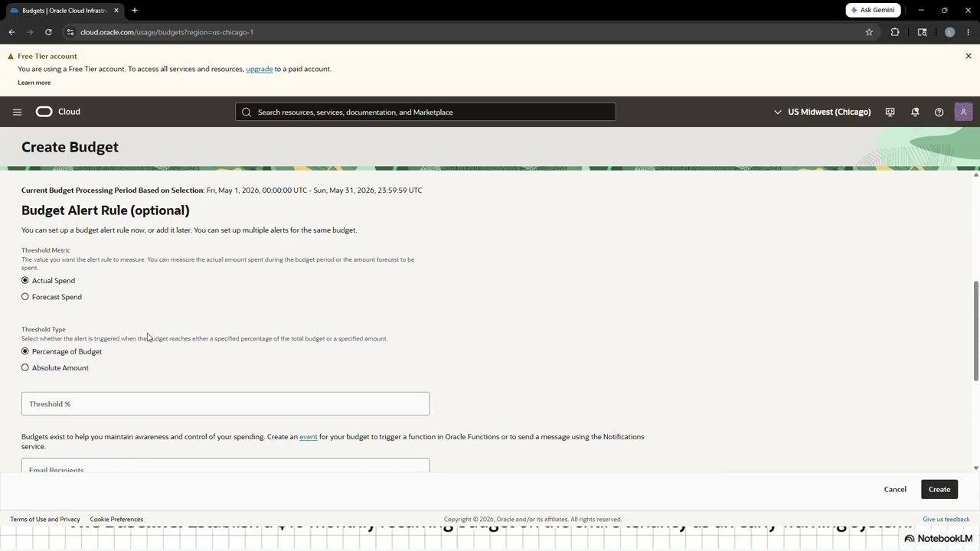
Task: Click the Cancel button
Action: click(895, 489)
